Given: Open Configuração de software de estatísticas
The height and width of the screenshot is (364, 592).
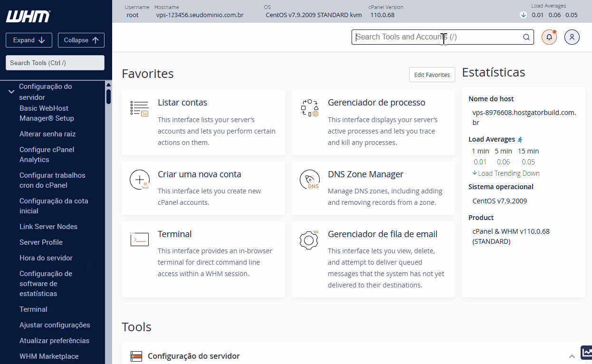Looking at the screenshot, I should (46, 284).
